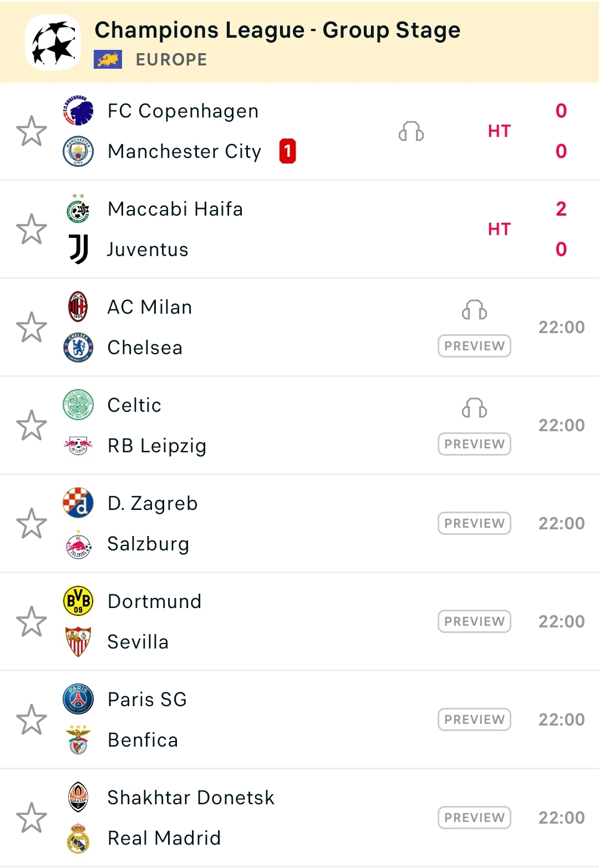Click the Champions League logo icon
This screenshot has width=599, height=868.
pyautogui.click(x=53, y=42)
